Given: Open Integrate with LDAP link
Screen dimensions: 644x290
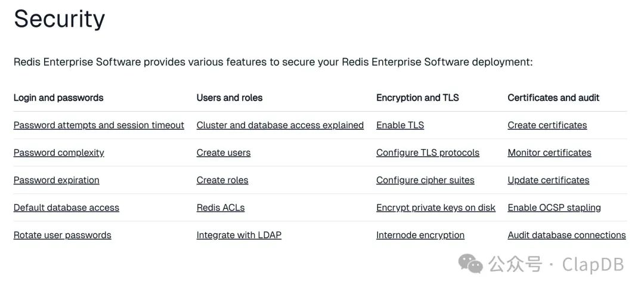Looking at the screenshot, I should (x=239, y=235).
